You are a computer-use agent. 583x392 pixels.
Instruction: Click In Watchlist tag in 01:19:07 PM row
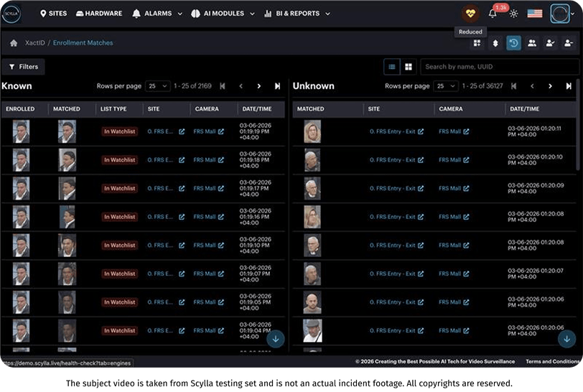tap(119, 274)
